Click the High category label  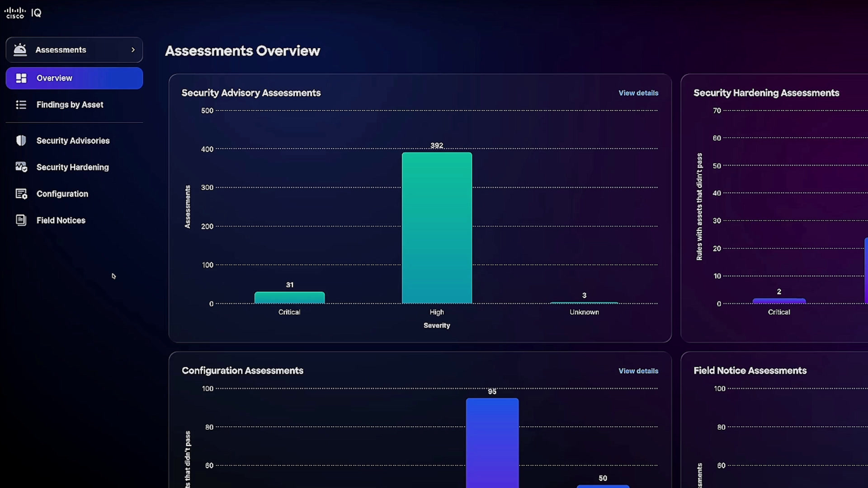(x=437, y=312)
